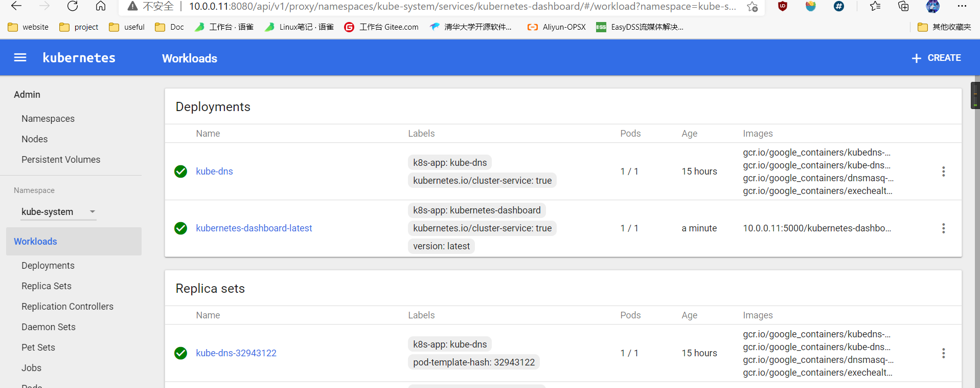Open Gitee.com bookmark
Image resolution: width=980 pixels, height=388 pixels.
381,27
